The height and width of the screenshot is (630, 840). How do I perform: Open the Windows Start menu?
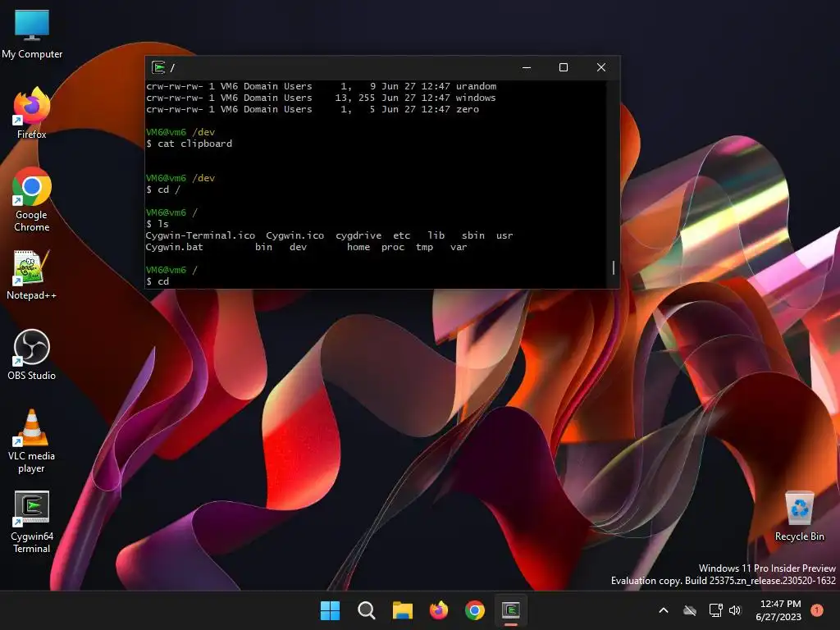pos(330,610)
